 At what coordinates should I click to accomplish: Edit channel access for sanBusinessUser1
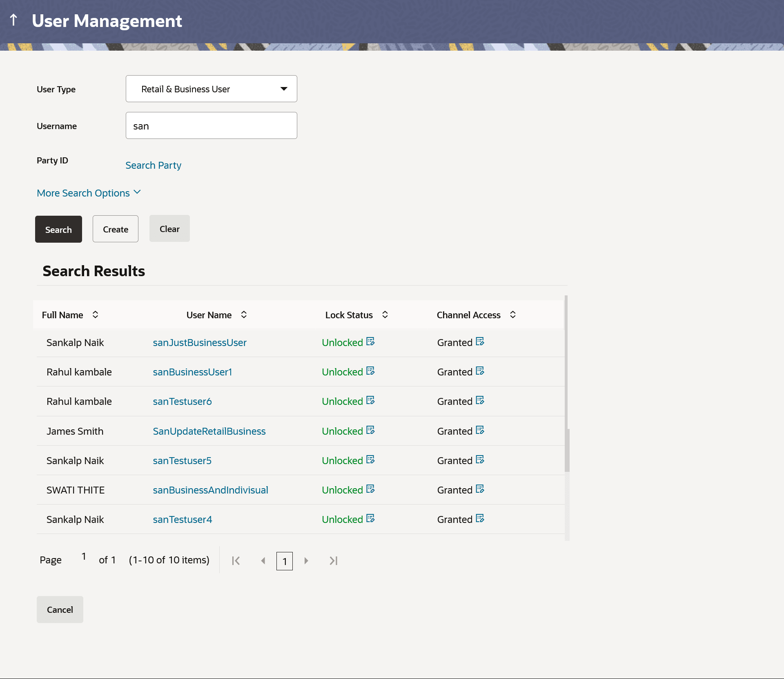[x=480, y=371]
